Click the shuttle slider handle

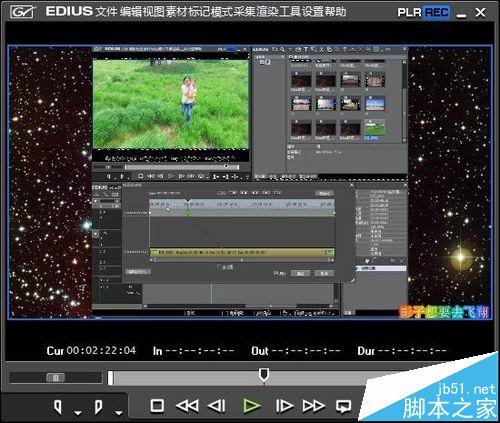(x=55, y=378)
